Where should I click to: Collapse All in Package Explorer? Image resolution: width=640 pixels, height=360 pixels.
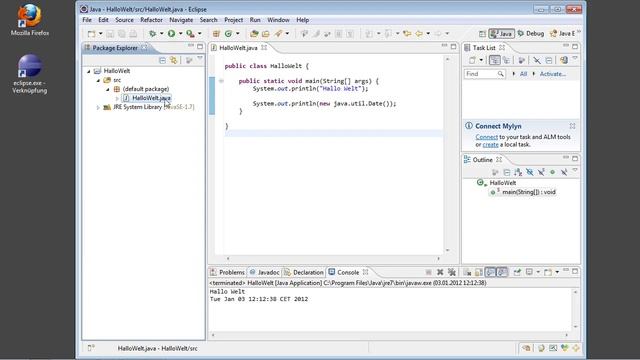click(162, 60)
